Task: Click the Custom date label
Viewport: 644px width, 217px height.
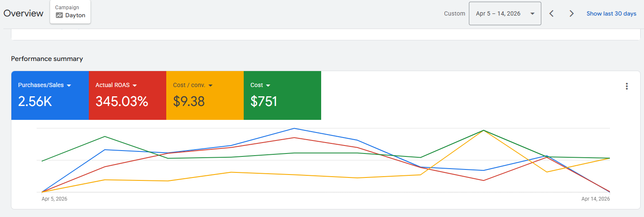Action: pyautogui.click(x=455, y=13)
